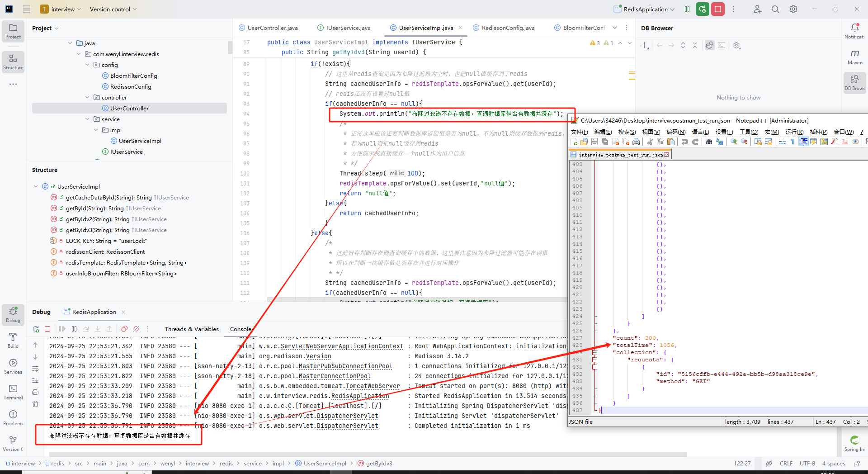This screenshot has width=868, height=474.
Task: Clear console trash icon in Debug panel
Action: [35, 404]
